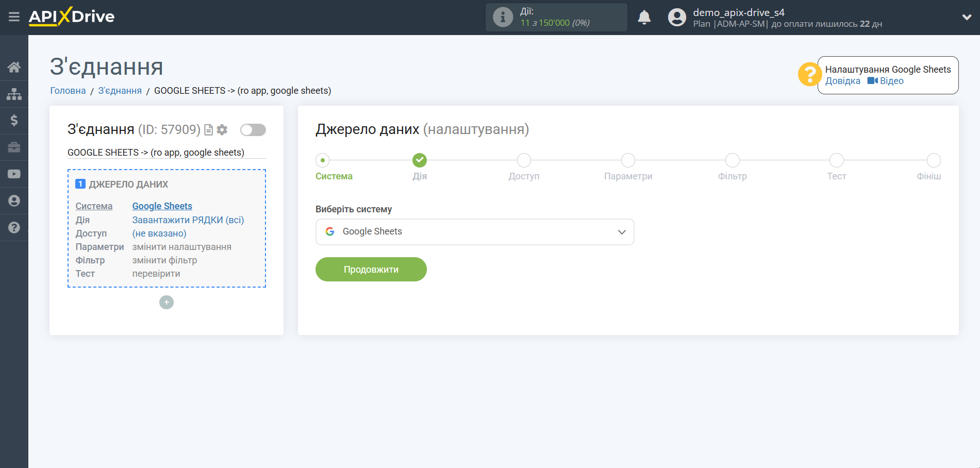The height and width of the screenshot is (468, 980).
Task: Open the notifications bell
Action: (x=644, y=17)
